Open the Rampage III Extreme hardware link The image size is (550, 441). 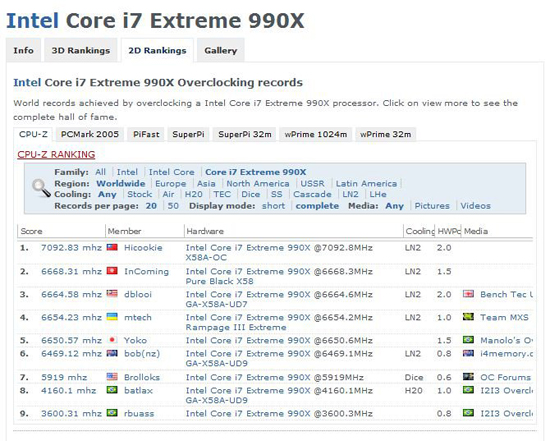(x=236, y=327)
